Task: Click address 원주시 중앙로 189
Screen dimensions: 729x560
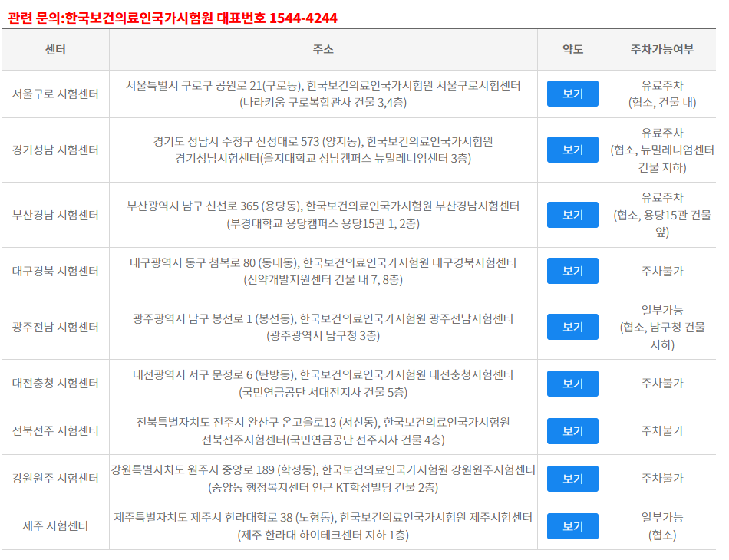Action: 323,479
